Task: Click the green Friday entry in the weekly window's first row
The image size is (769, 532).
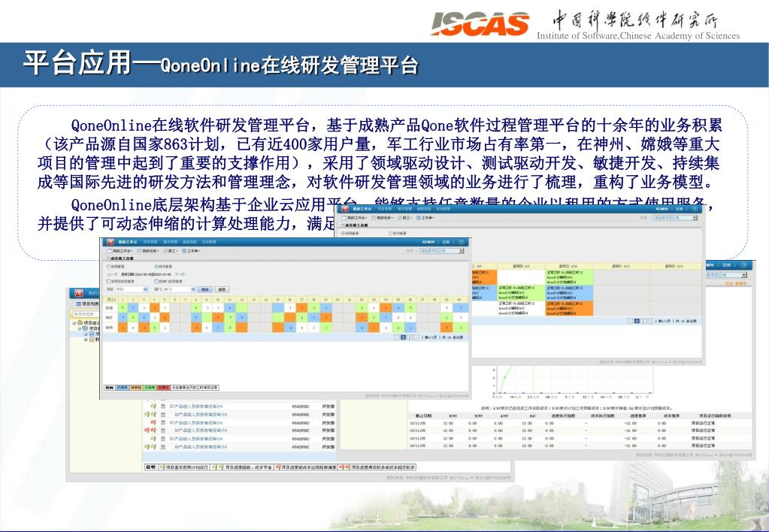Action: pos(569,277)
